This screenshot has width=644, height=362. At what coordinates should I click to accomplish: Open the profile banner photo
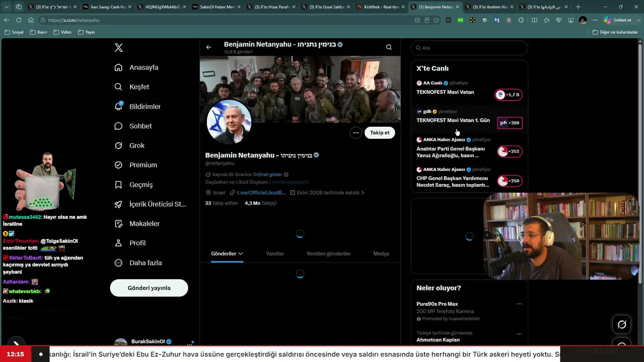point(300,89)
